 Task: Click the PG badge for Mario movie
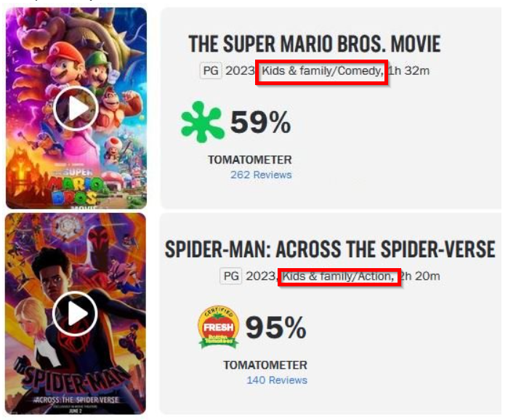(211, 71)
